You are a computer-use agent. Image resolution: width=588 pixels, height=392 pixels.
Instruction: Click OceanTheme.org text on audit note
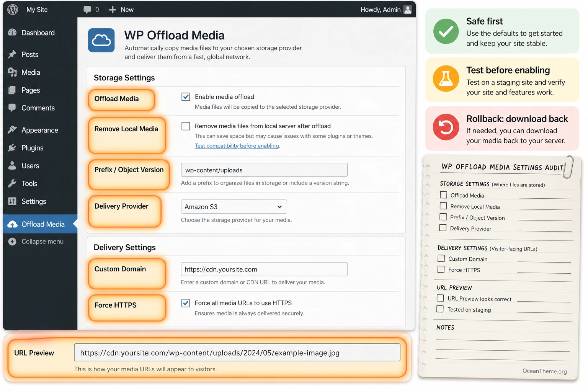544,371
